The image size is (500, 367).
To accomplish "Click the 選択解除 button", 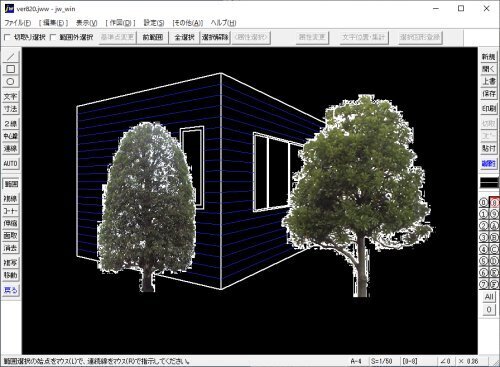I will point(215,37).
